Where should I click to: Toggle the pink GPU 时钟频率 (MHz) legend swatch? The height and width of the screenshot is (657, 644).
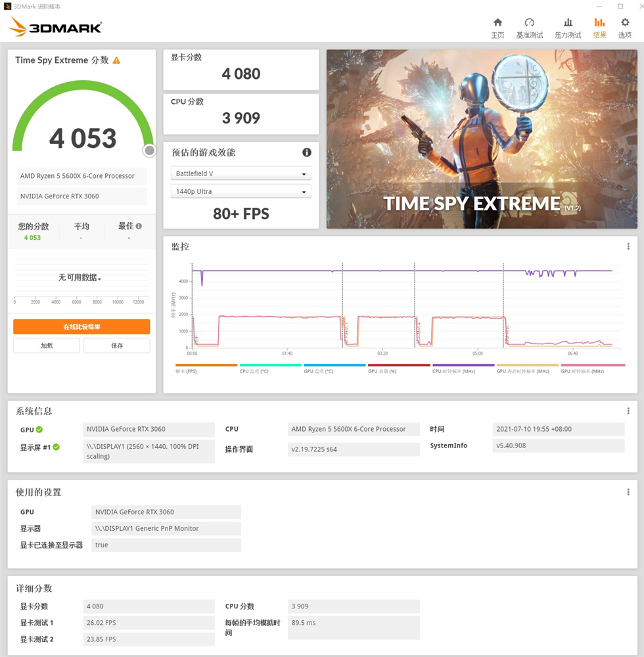593,365
